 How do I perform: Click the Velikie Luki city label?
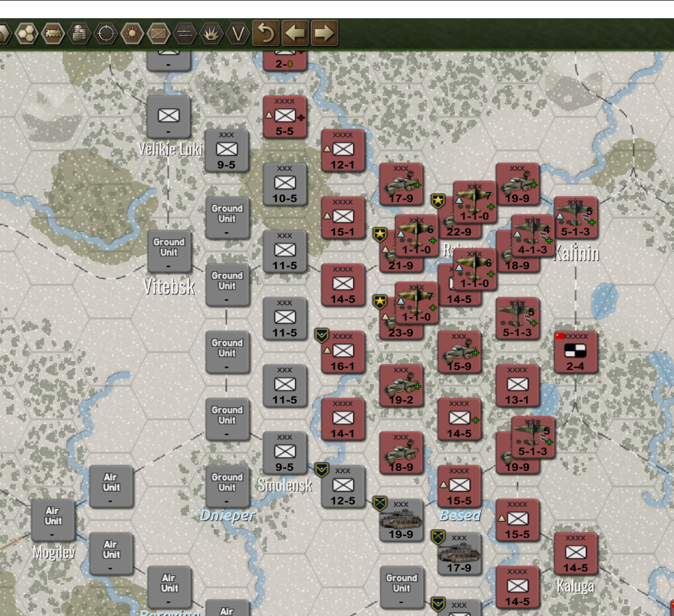[x=171, y=150]
